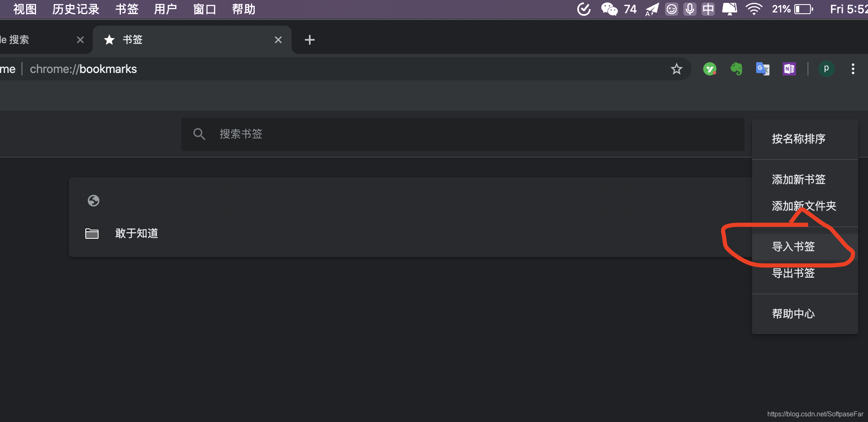Open the Evernote extension
The height and width of the screenshot is (422, 868).
coord(737,69)
